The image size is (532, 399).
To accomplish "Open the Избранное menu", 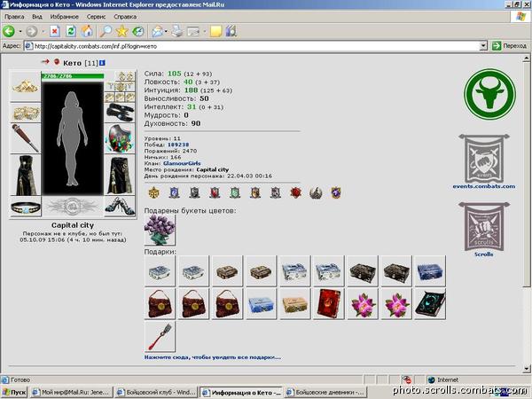I will pyautogui.click(x=64, y=17).
